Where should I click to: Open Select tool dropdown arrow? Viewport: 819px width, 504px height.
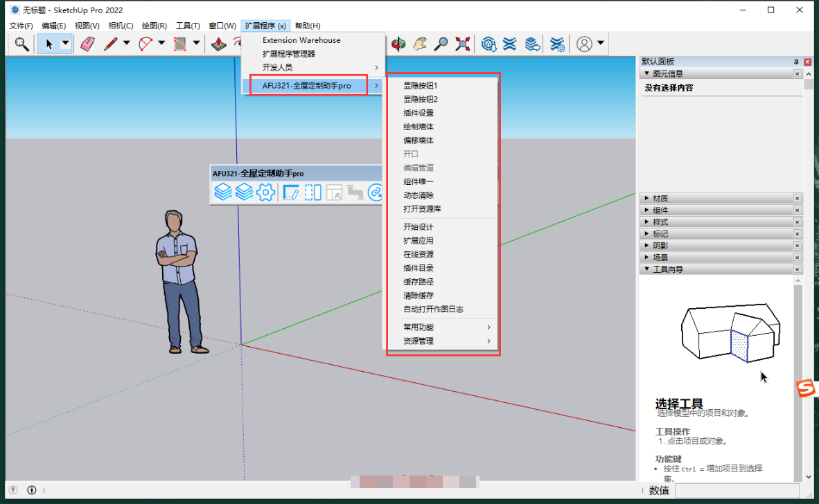(65, 44)
